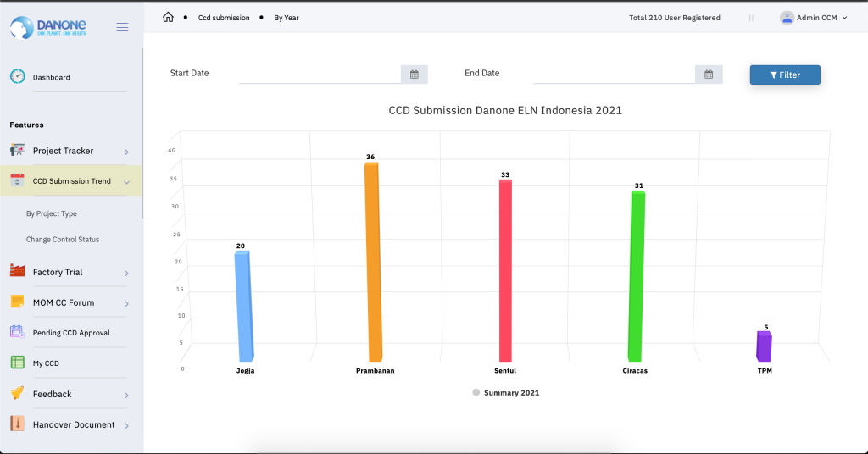
Task: Click the Factory Trial factory icon
Action: tap(17, 270)
